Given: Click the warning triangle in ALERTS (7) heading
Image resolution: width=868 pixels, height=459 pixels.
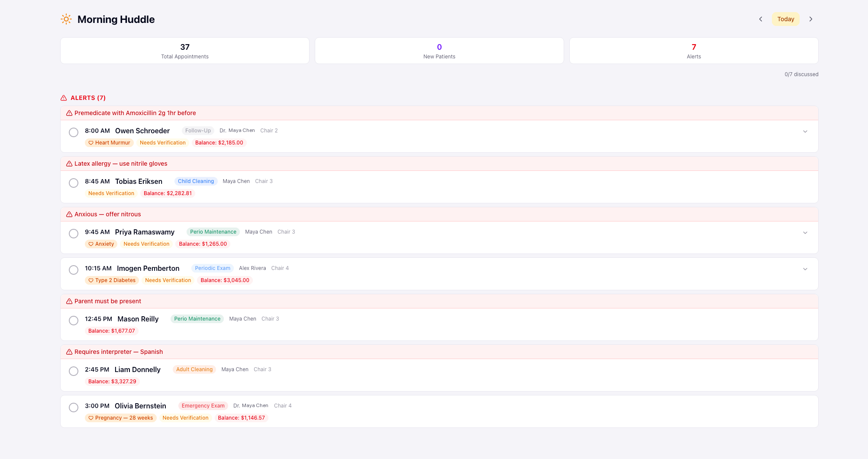Looking at the screenshot, I should (64, 98).
